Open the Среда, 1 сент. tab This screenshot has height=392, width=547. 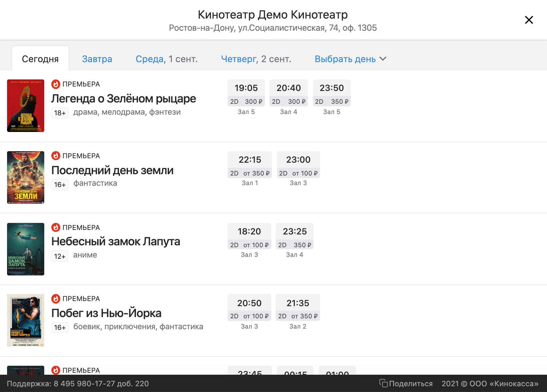166,59
